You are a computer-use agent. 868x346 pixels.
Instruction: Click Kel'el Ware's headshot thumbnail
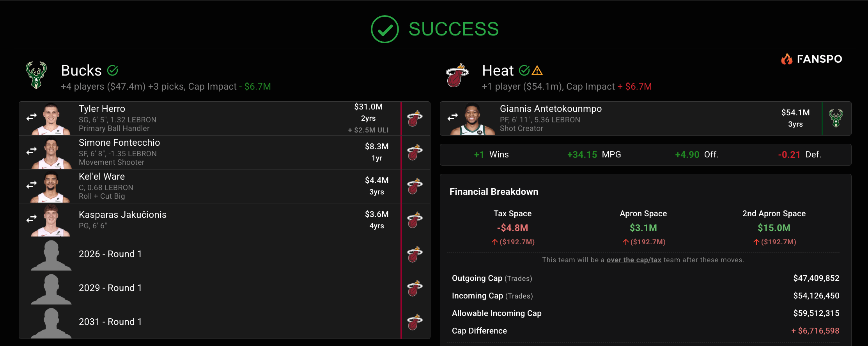click(x=51, y=186)
